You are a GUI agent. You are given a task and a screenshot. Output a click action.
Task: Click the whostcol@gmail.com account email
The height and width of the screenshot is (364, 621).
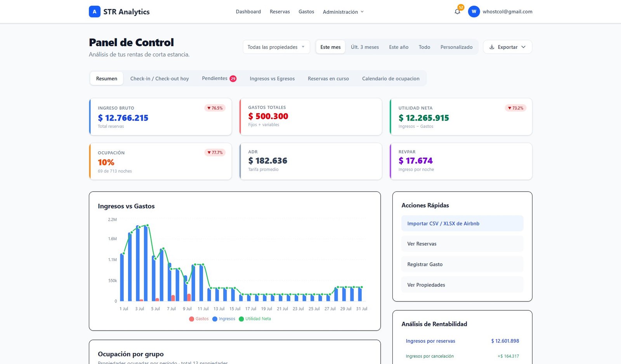click(x=507, y=12)
